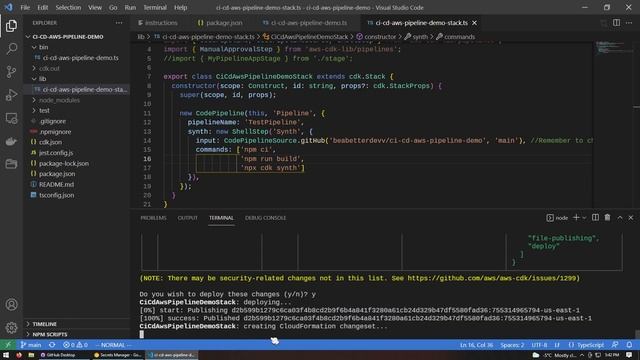
Task: Open Remote Explorer view
Action: (11, 118)
